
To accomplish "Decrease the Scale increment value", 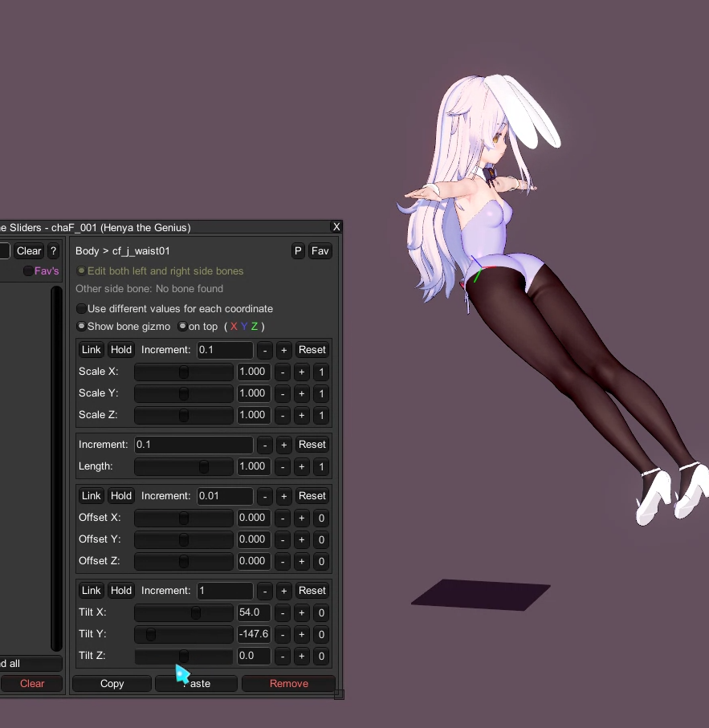I will click(265, 350).
